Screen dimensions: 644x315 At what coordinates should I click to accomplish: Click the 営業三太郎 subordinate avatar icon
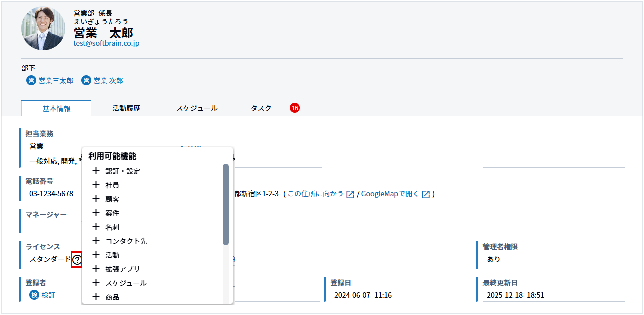(31, 81)
